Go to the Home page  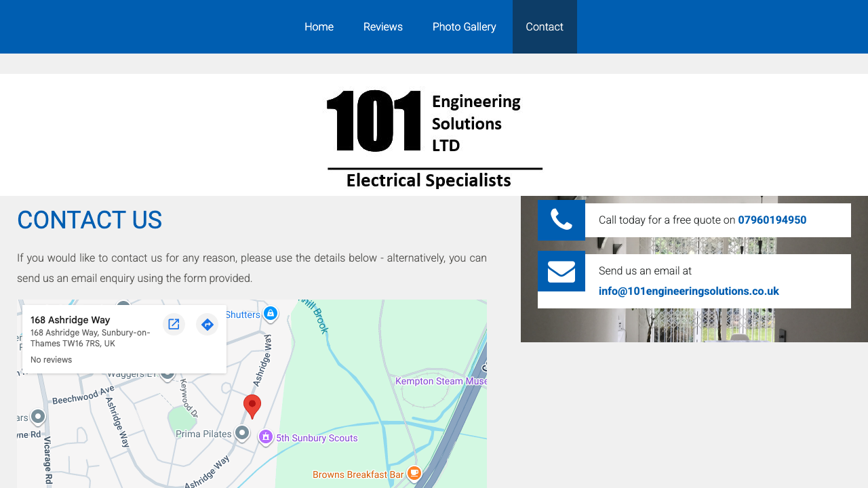coord(319,26)
